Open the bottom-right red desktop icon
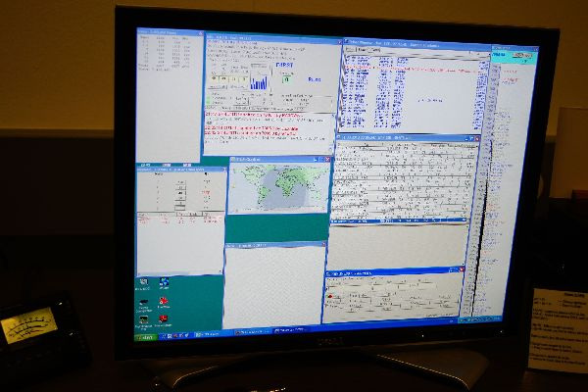This screenshot has height=392, width=588. point(163,318)
